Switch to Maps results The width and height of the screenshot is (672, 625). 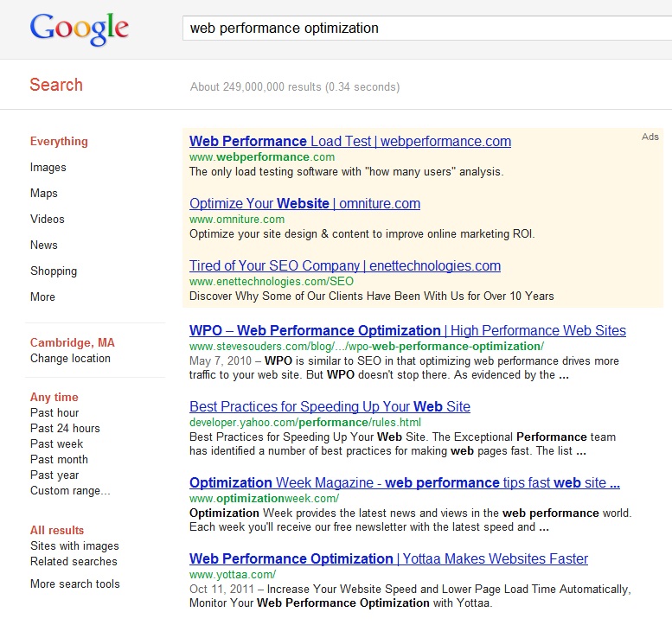(x=44, y=193)
